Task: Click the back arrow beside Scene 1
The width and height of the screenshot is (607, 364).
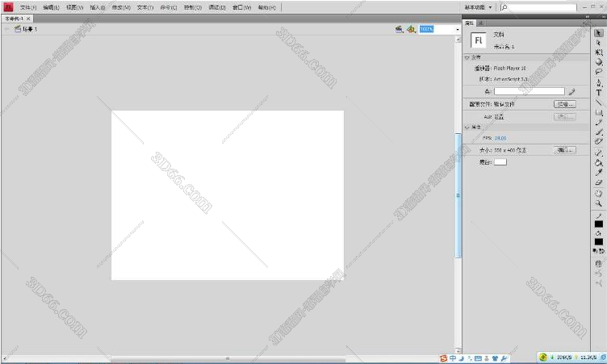Action: pyautogui.click(x=6, y=29)
